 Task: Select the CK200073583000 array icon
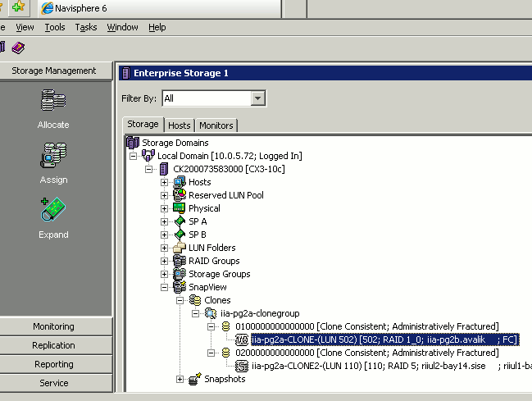(x=164, y=169)
